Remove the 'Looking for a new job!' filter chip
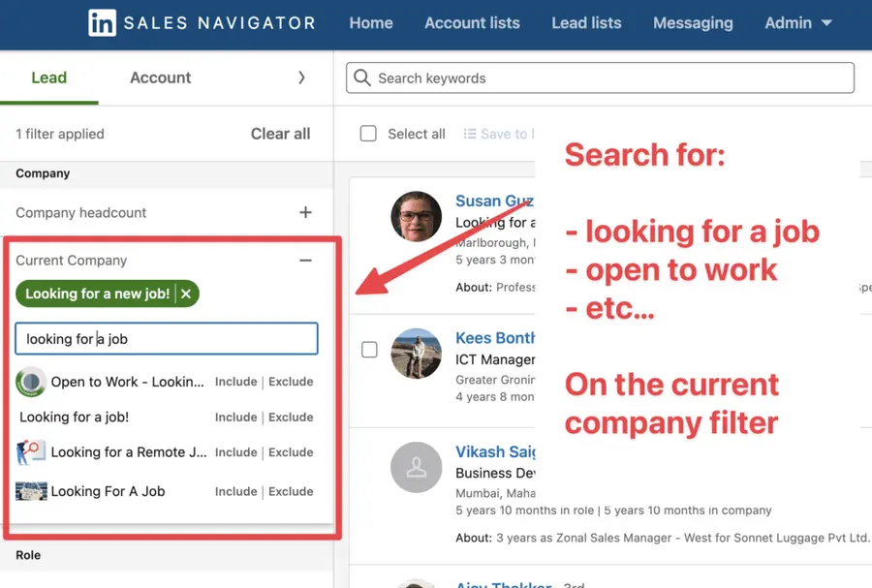Screen dimensions: 872x588 pos(186,293)
